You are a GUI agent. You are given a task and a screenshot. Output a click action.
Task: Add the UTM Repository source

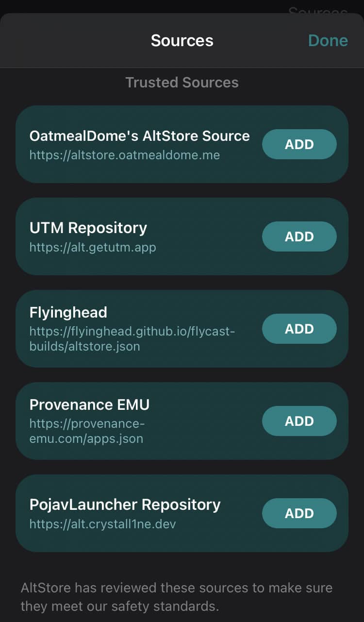(x=299, y=236)
